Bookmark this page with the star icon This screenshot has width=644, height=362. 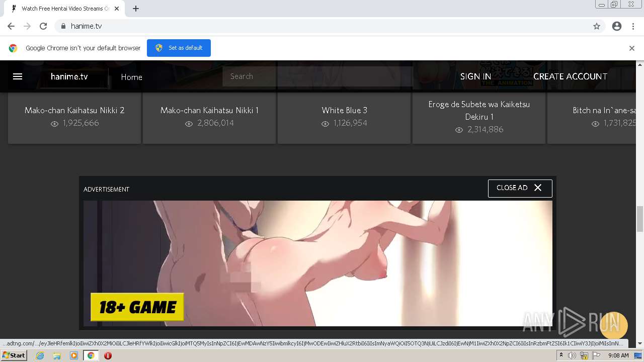[x=597, y=26]
